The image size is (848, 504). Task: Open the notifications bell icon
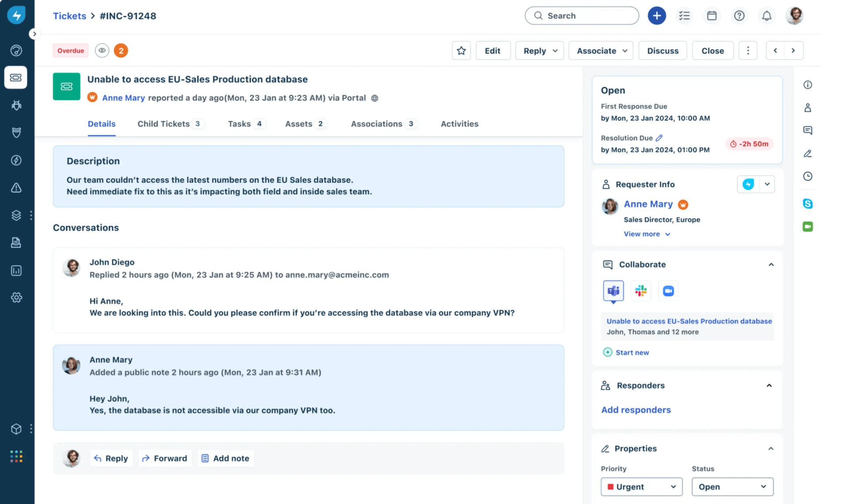[x=766, y=15]
